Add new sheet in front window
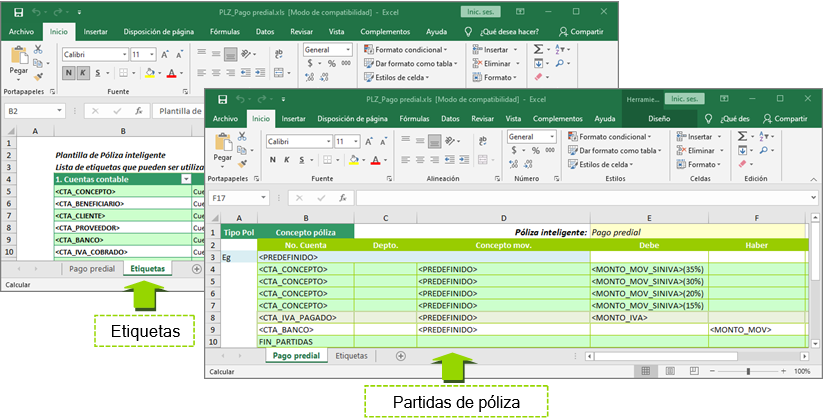The image size is (824, 419). [x=400, y=356]
